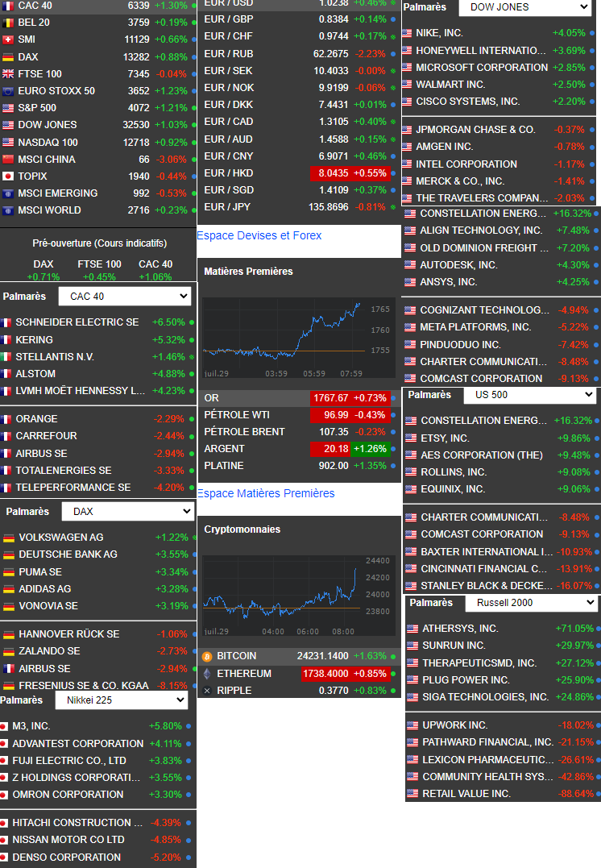This screenshot has width=601, height=868.
Task: Click the CAC 40 pre-opening indicator
Action: 155,270
